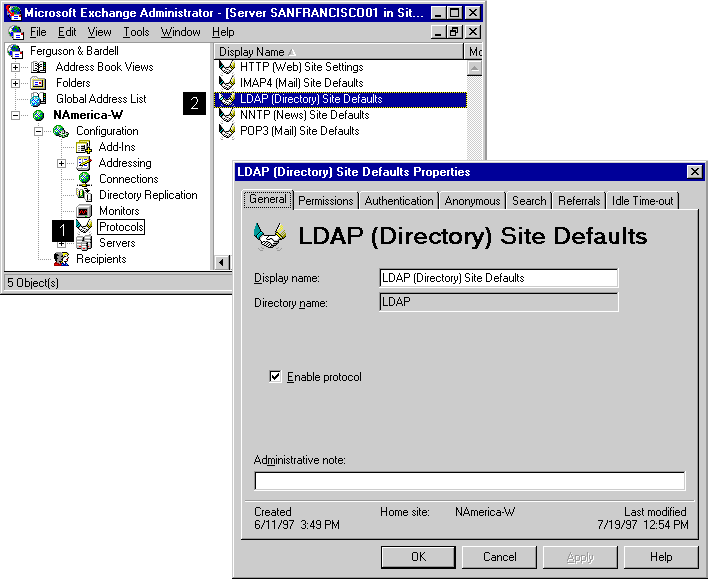Click the Add-Ins icon
Screen dimensions: 708x579
(84, 147)
